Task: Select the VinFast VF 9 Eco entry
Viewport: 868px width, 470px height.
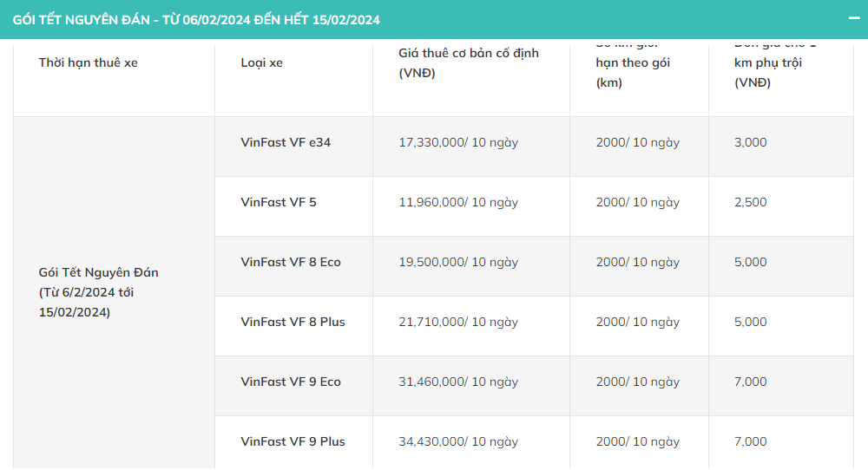Action: [291, 382]
